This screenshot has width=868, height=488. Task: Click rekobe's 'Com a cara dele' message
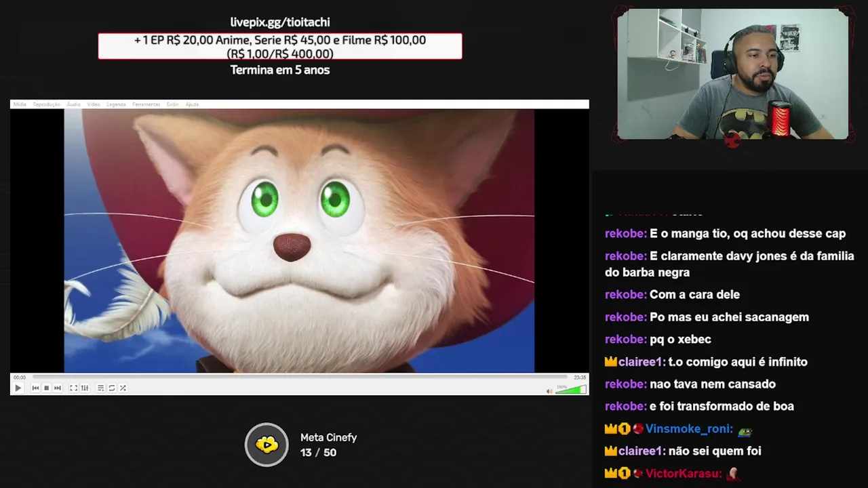click(672, 295)
